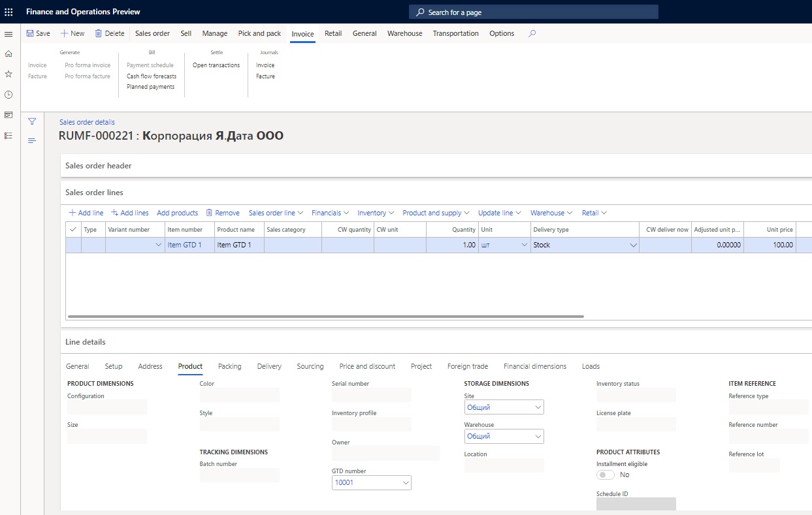
Task: Open Invoice under Journals group
Action: coord(265,65)
